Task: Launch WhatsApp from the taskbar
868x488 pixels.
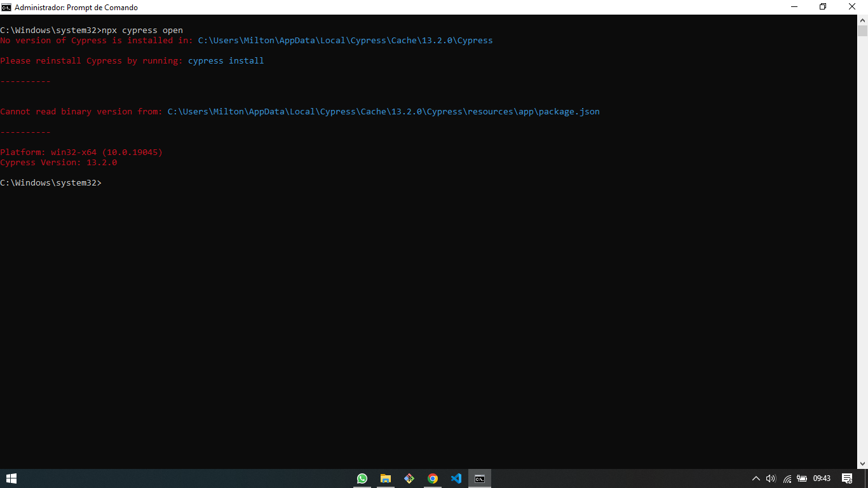Action: point(362,478)
